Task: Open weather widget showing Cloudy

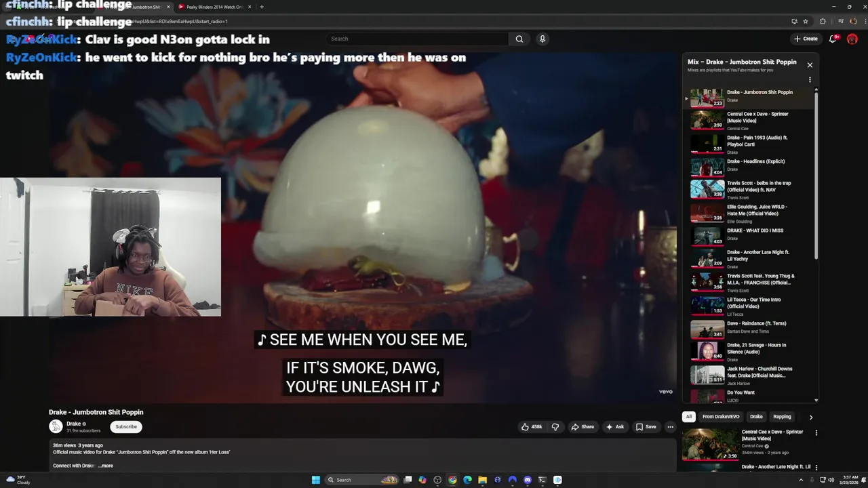Action: coord(18,480)
